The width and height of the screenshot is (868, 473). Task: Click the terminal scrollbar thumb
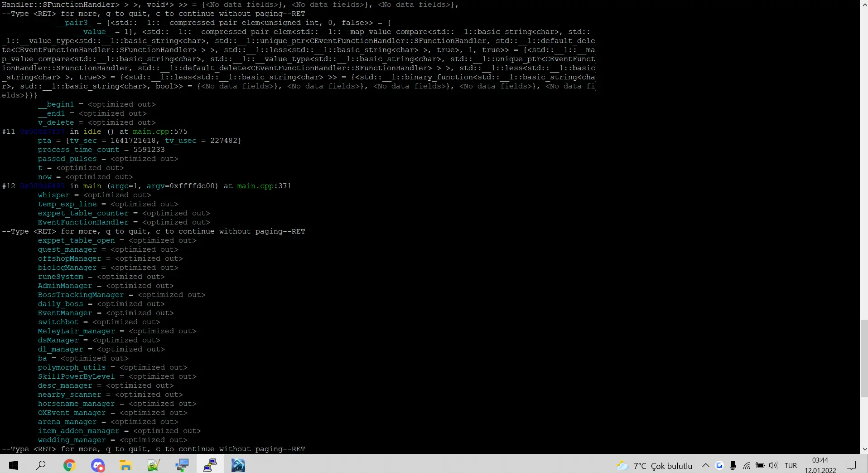click(x=864, y=358)
